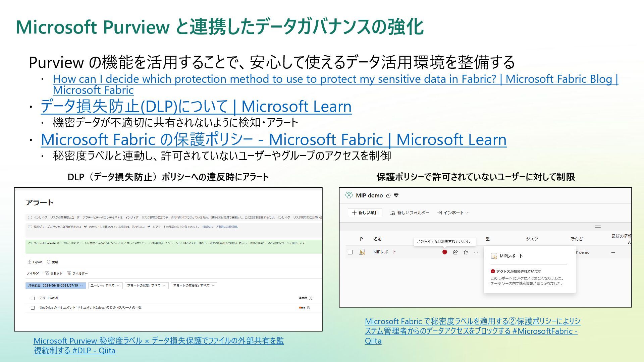Sort by the タスク column header
The height and width of the screenshot is (362, 644).
[532, 239]
